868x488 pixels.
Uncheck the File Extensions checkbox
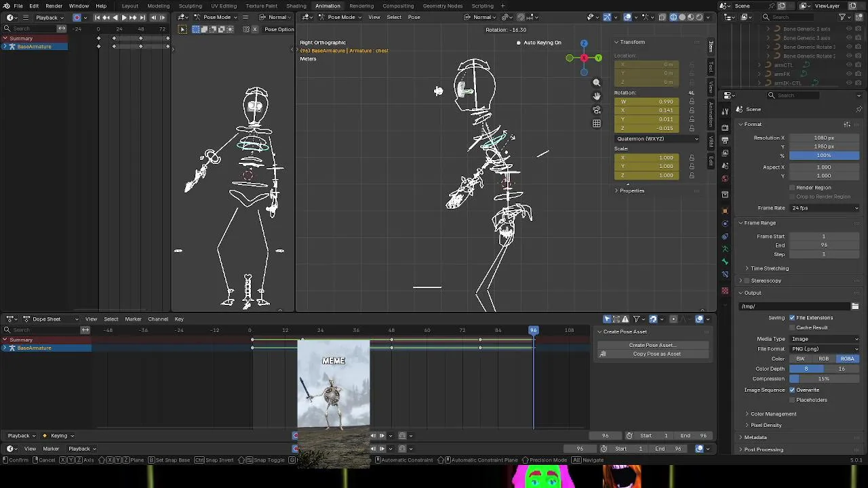(792, 317)
